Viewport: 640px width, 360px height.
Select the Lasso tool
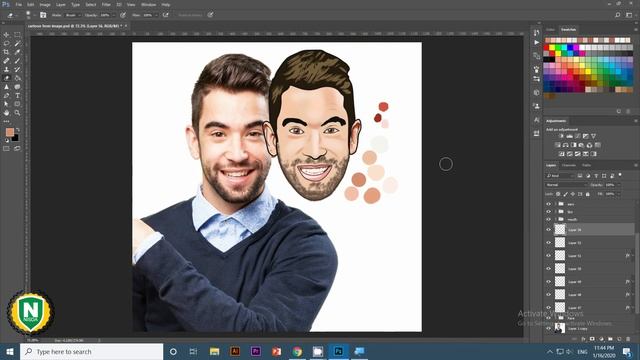click(6, 44)
